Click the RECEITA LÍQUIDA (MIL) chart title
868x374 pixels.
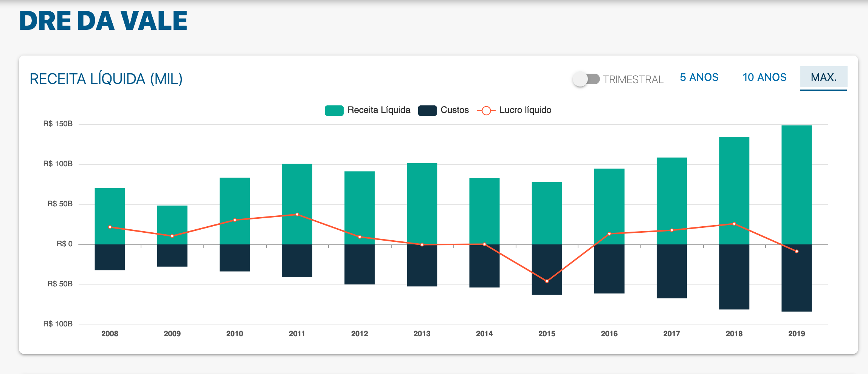tap(106, 79)
